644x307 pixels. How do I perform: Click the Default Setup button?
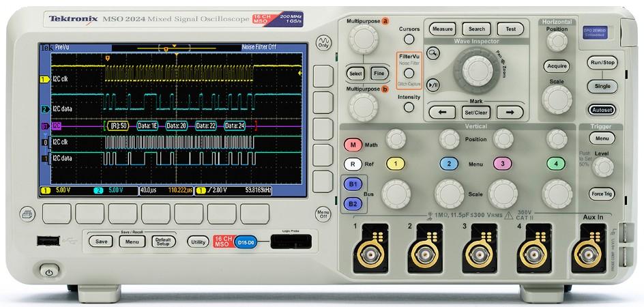pos(163,242)
